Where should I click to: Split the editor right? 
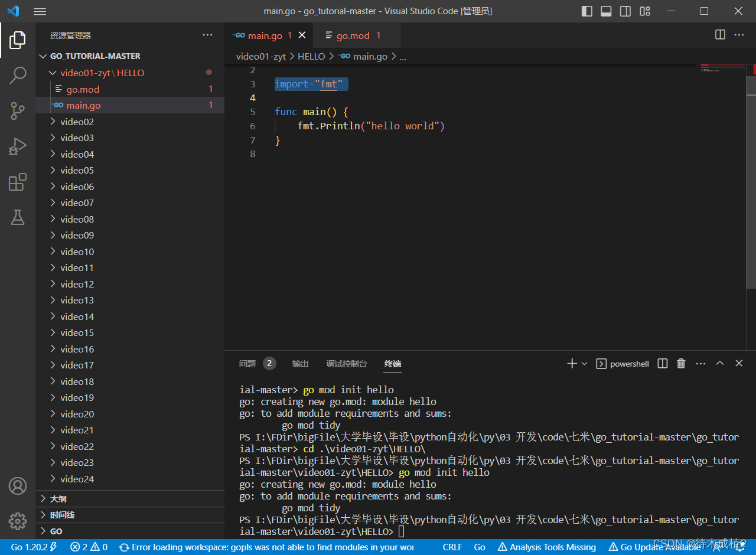point(720,35)
